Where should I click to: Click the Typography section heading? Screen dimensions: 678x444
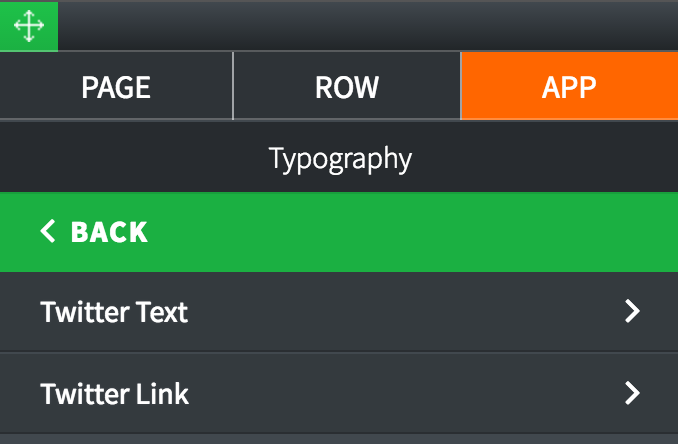pos(340,158)
